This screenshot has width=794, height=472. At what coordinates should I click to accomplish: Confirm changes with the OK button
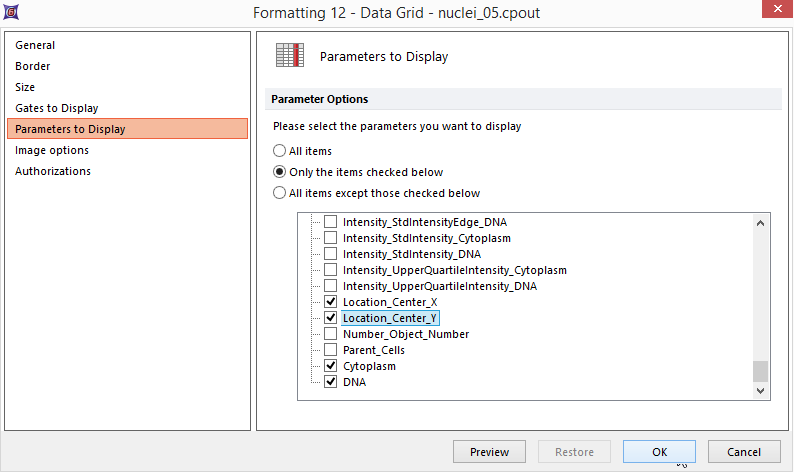click(659, 452)
